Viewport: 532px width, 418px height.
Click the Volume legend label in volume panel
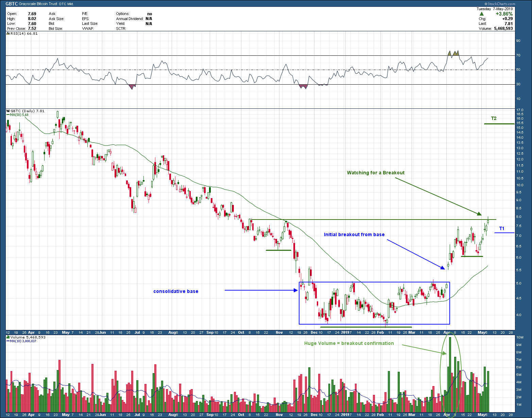pyautogui.click(x=28, y=337)
